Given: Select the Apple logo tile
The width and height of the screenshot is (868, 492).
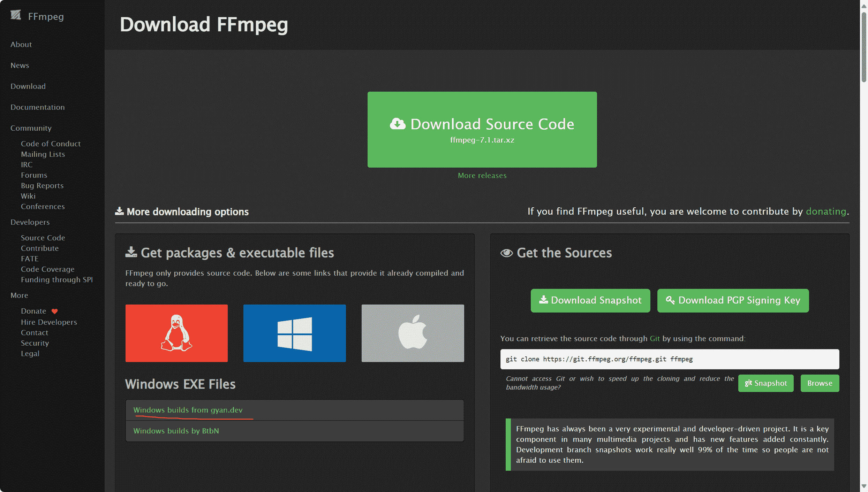Looking at the screenshot, I should (413, 333).
